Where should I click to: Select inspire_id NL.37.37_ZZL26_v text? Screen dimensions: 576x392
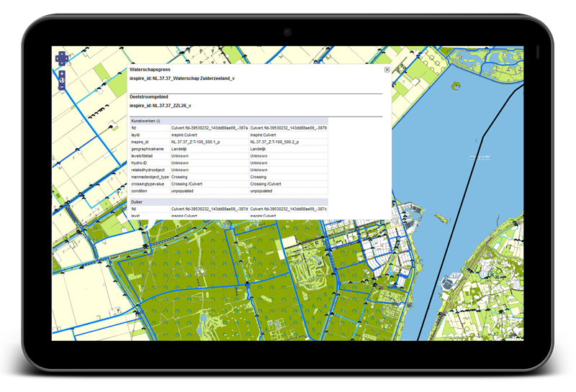[160, 106]
